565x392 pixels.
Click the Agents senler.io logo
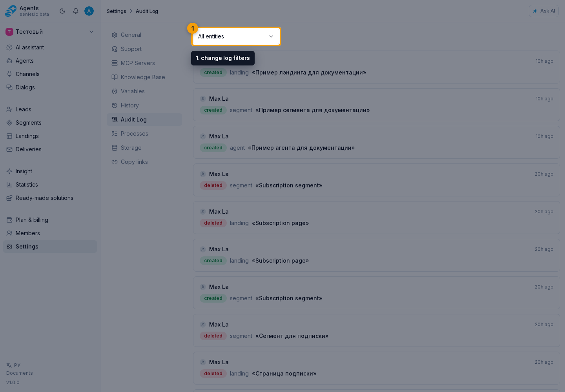click(11, 11)
